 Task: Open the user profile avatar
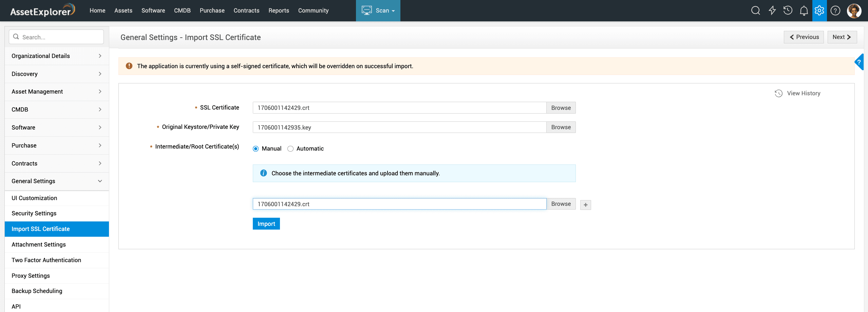coord(854,11)
